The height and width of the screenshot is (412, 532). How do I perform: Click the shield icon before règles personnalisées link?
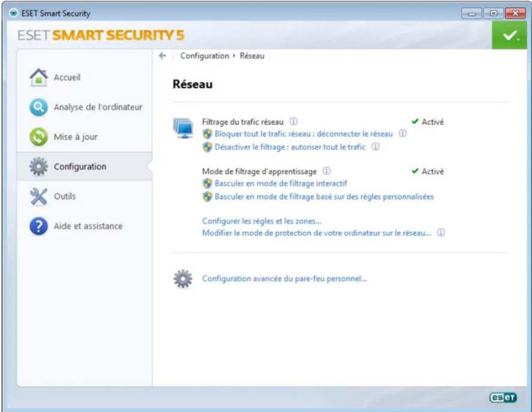pyautogui.click(x=207, y=197)
